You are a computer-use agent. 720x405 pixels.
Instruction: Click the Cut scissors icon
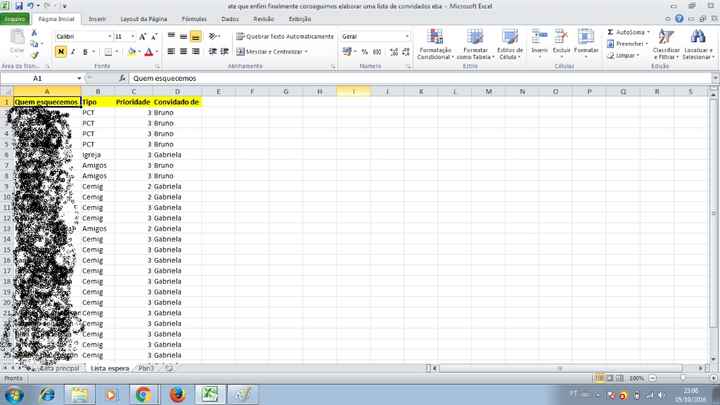pos(34,33)
